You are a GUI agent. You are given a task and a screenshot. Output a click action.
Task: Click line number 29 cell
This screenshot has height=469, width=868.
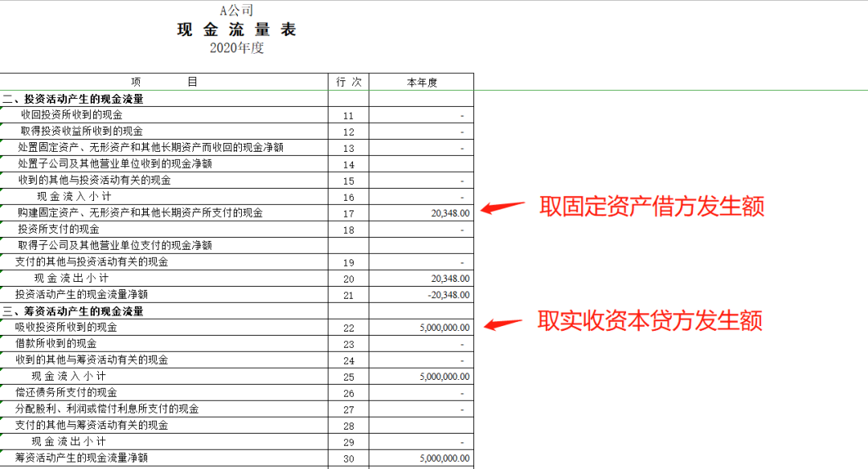[348, 442]
